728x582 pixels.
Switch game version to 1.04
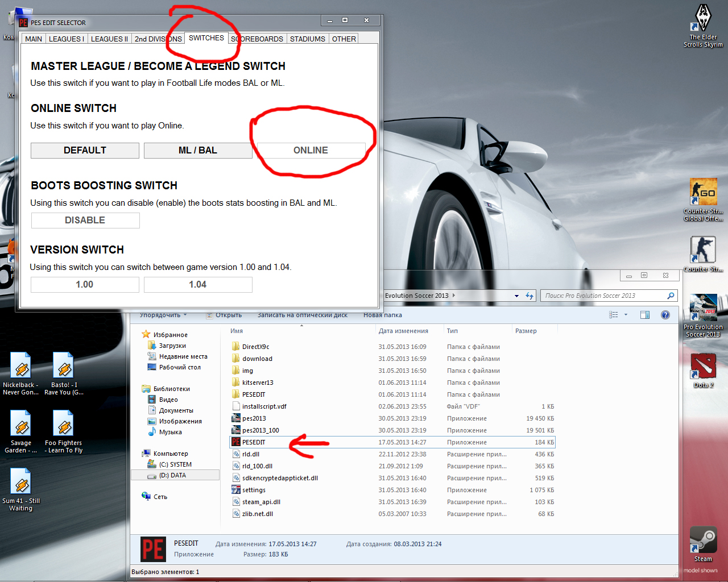click(x=198, y=284)
